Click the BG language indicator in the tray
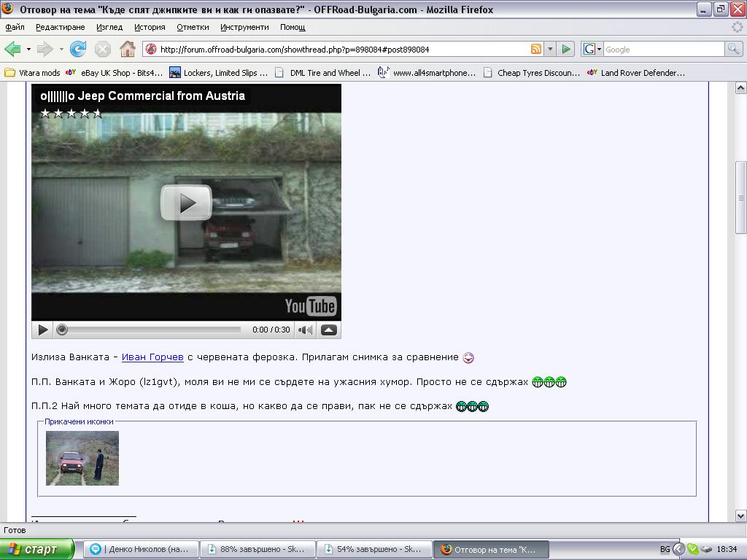Image resolution: width=747 pixels, height=560 pixels. tap(665, 550)
